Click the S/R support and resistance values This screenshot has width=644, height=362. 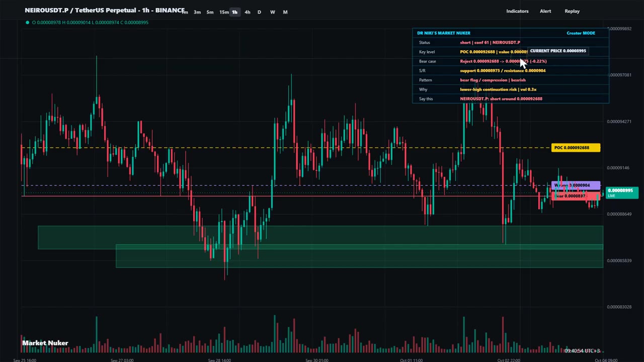503,70
